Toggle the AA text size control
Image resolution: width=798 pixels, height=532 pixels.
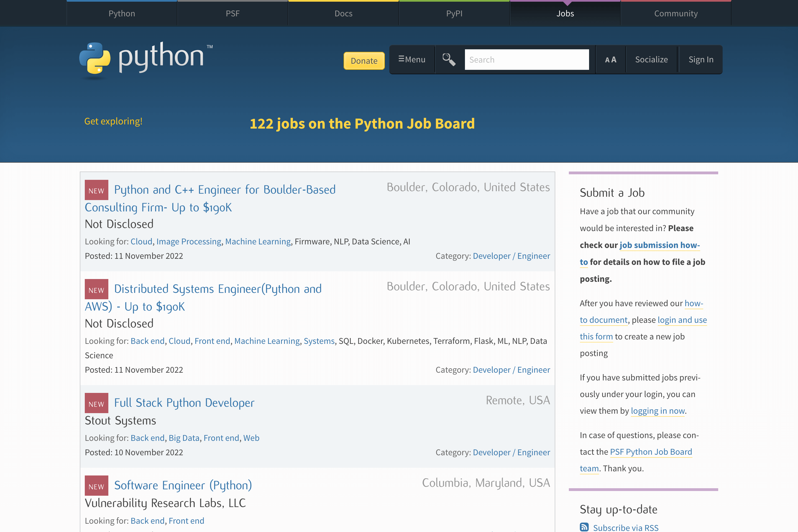point(610,60)
